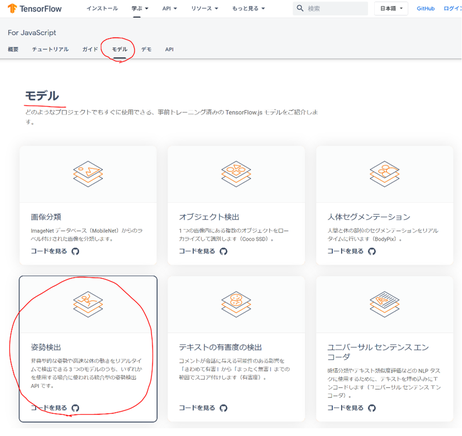Expand the API dropdown in top bar
Image resolution: width=462 pixels, height=436 pixels.
pyautogui.click(x=170, y=8)
